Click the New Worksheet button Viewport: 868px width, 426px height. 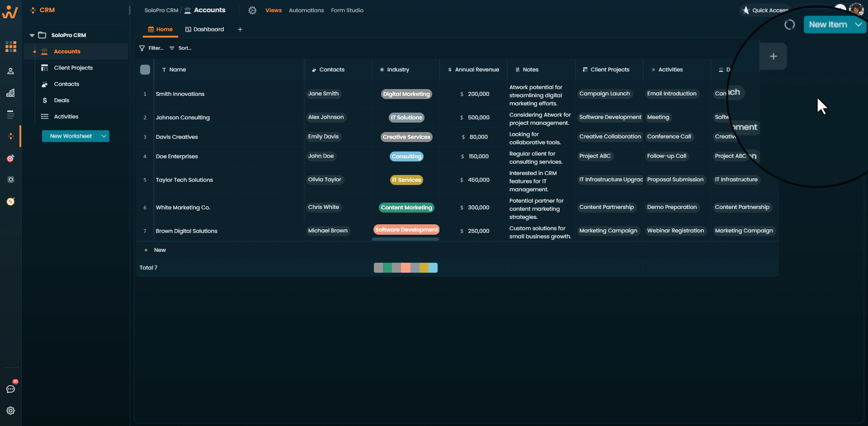[71, 136]
